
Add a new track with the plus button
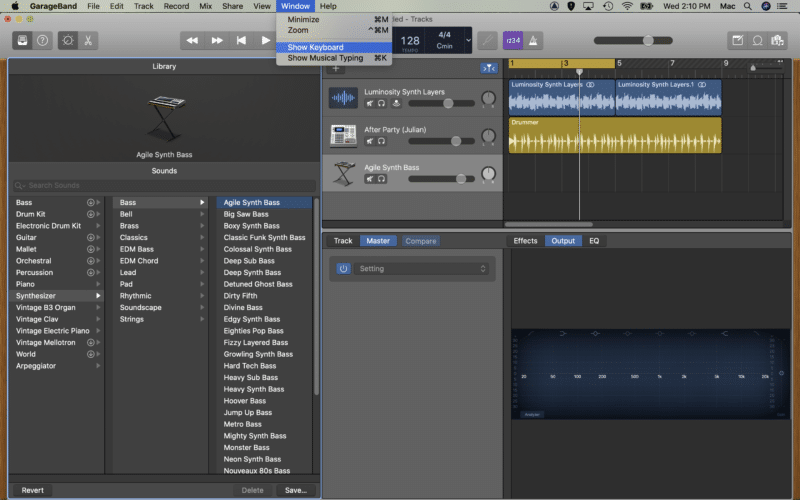pyautogui.click(x=336, y=68)
